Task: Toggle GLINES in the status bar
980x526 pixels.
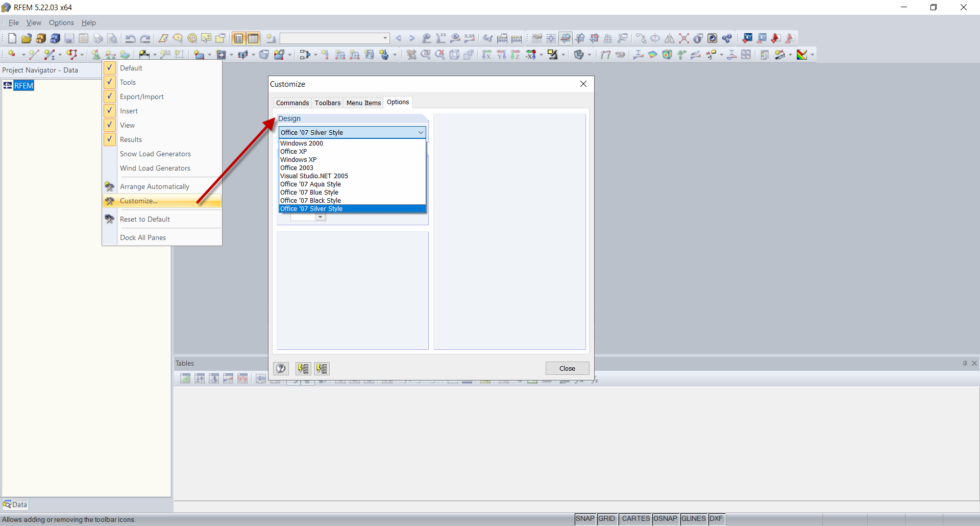Action: tap(693, 518)
